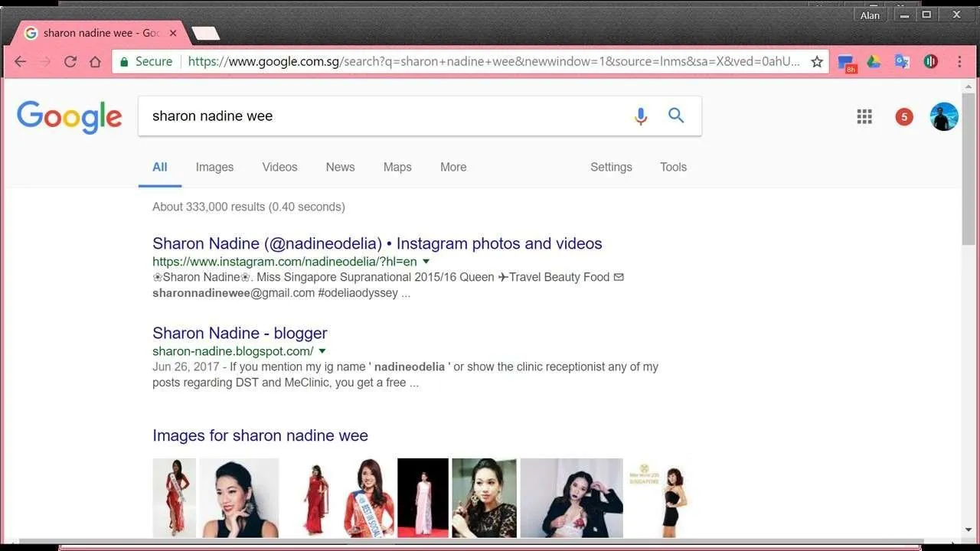Open the More search categories menu
This screenshot has width=980, height=551.
[x=453, y=167]
